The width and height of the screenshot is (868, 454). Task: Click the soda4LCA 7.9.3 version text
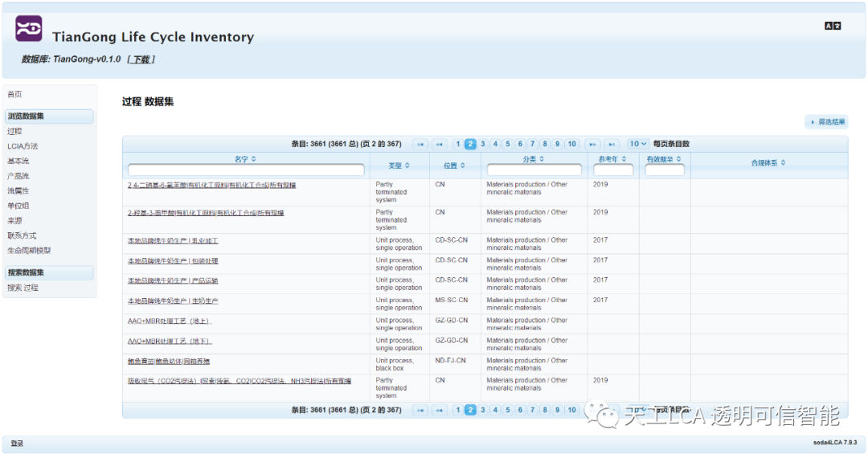835,443
